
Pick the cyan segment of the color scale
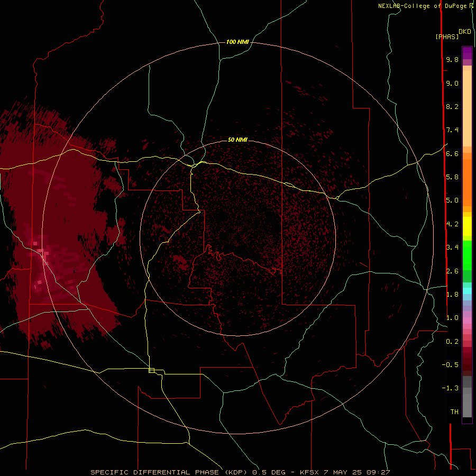pyautogui.click(x=467, y=291)
